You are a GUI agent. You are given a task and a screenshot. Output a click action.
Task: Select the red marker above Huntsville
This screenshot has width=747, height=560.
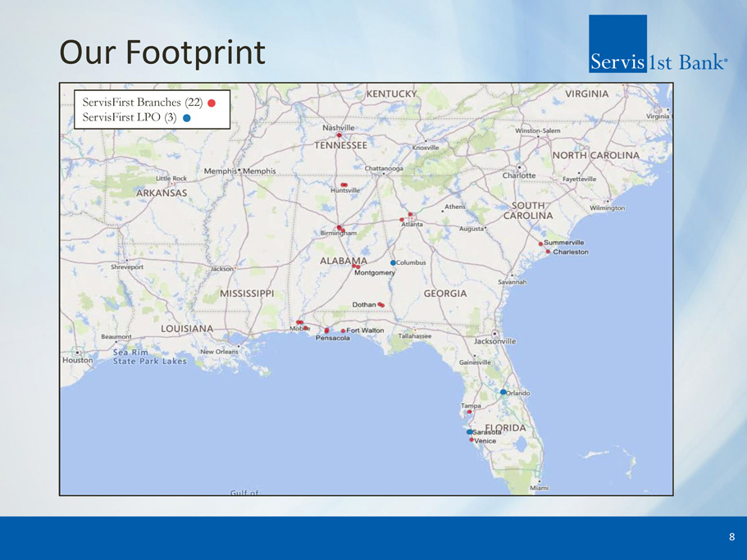coord(344,184)
